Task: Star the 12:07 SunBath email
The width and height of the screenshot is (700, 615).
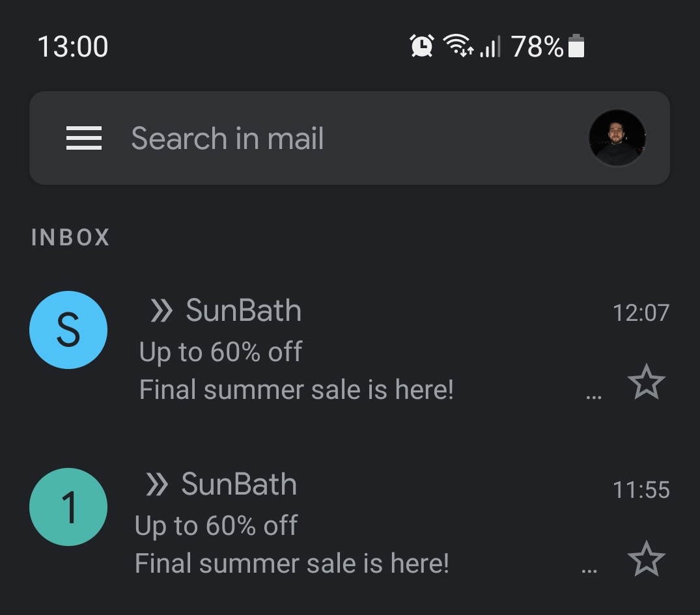Action: point(646,382)
